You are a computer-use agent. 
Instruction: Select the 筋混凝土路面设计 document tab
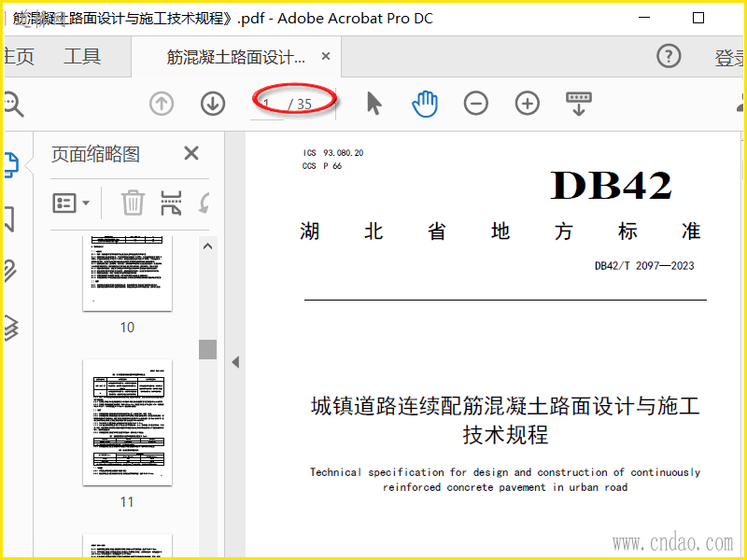[x=236, y=57]
